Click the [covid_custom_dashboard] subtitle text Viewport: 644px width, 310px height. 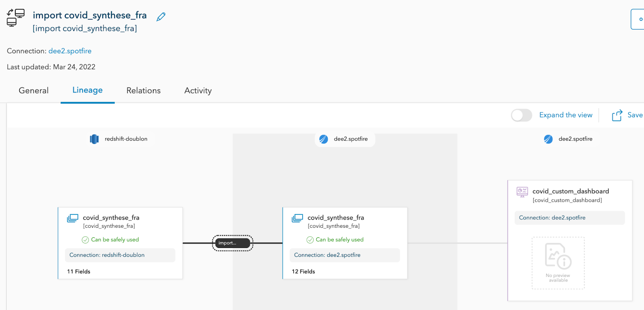tap(567, 200)
